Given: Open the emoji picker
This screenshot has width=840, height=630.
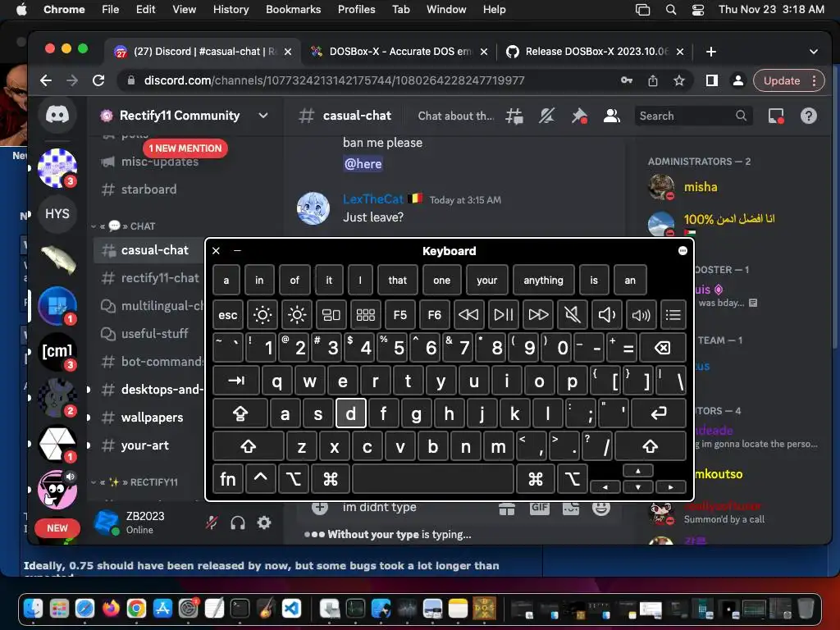Looking at the screenshot, I should 601,507.
